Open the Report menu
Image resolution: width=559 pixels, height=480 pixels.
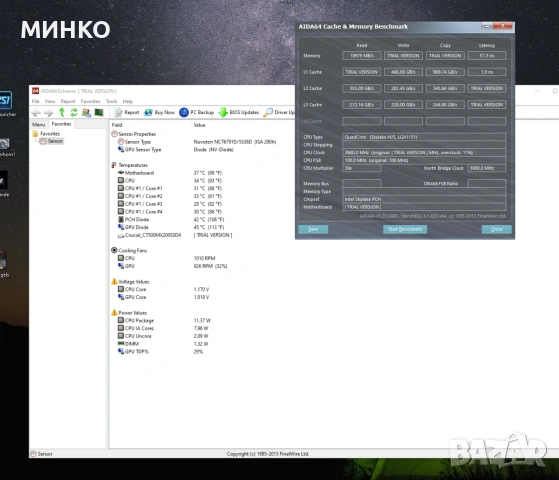68,101
